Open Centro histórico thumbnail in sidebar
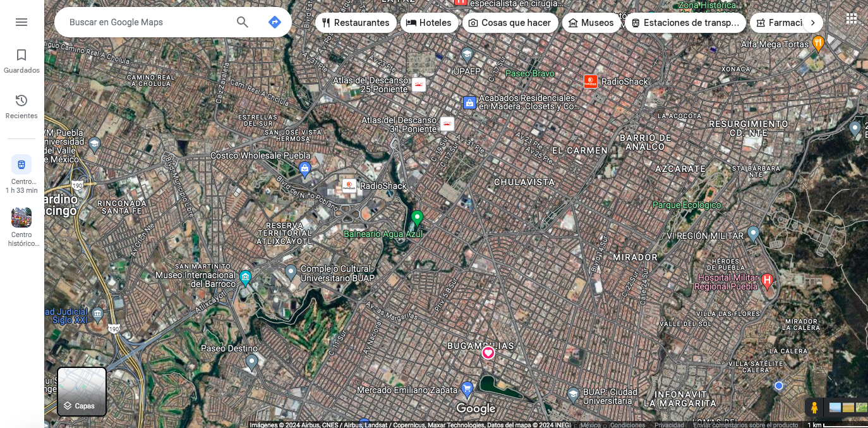 21,227
